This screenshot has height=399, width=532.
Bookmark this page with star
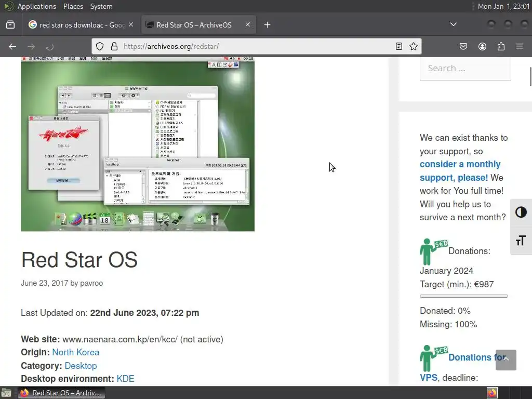point(413,46)
